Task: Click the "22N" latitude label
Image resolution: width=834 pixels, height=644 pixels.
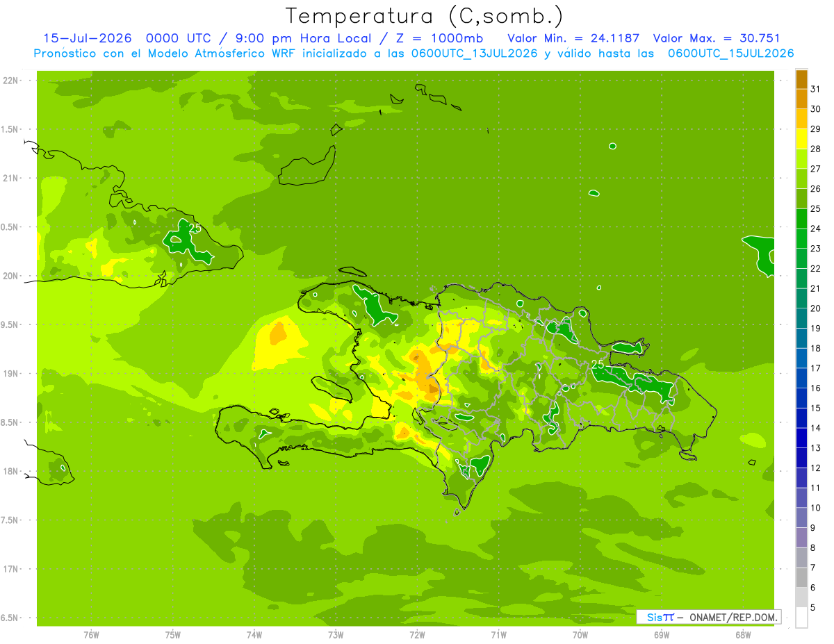Action: 11,80
